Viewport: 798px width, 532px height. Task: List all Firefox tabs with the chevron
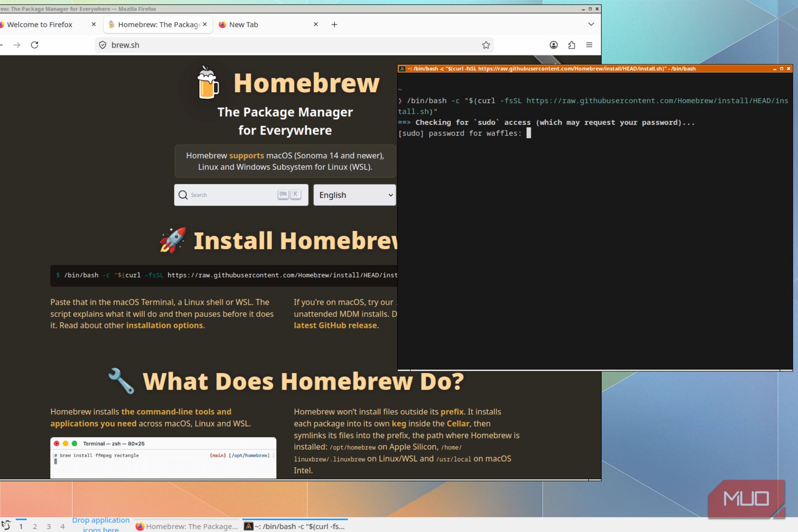point(591,24)
